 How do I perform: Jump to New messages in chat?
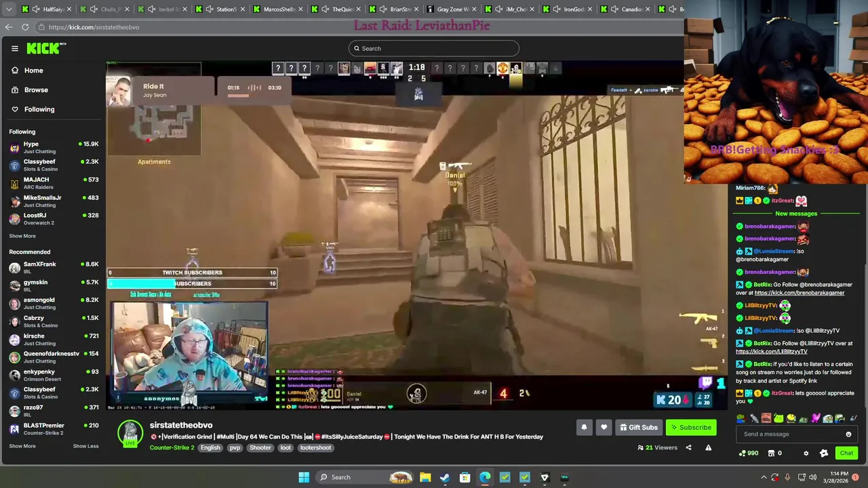796,213
